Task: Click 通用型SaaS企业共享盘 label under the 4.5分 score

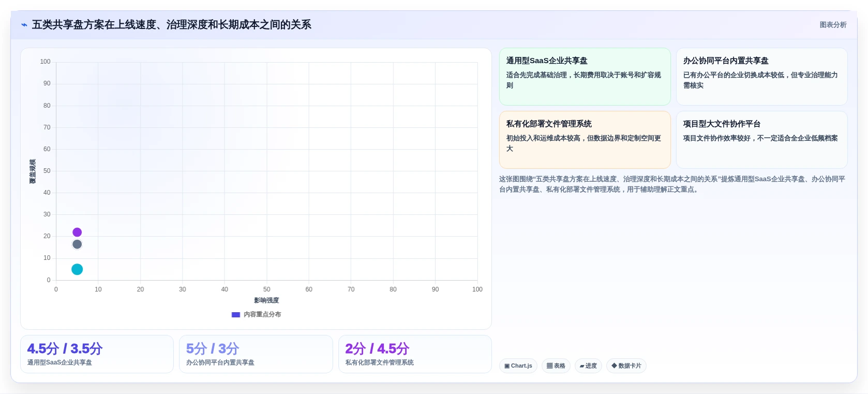Action: click(x=59, y=362)
